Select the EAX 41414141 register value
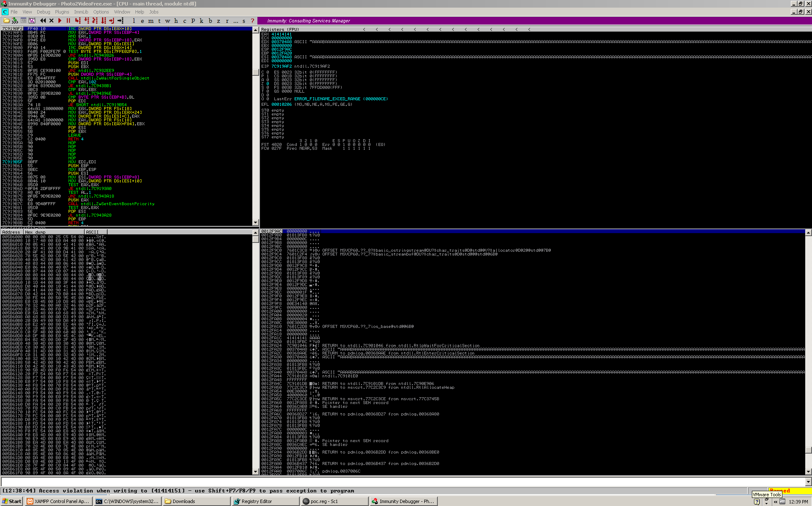This screenshot has width=812, height=506. tap(282, 34)
